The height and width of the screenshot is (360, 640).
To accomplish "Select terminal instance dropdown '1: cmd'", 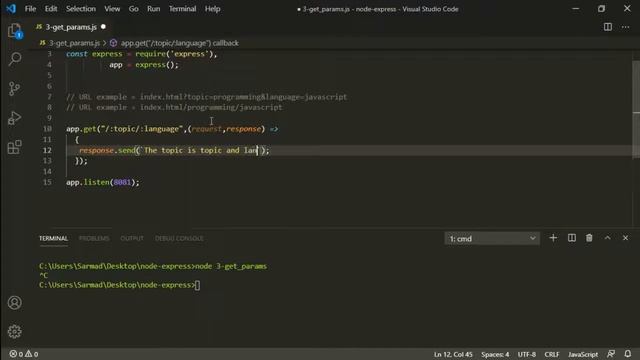I will (492, 238).
